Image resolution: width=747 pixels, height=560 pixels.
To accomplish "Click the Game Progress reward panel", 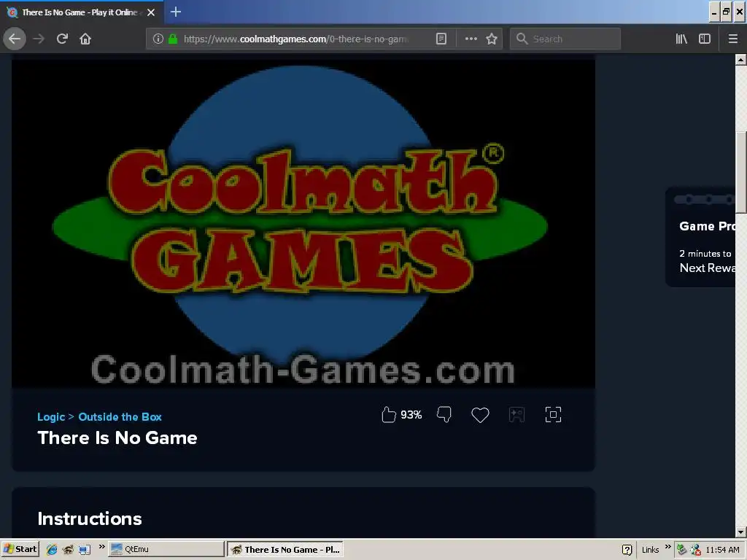I will [x=700, y=237].
